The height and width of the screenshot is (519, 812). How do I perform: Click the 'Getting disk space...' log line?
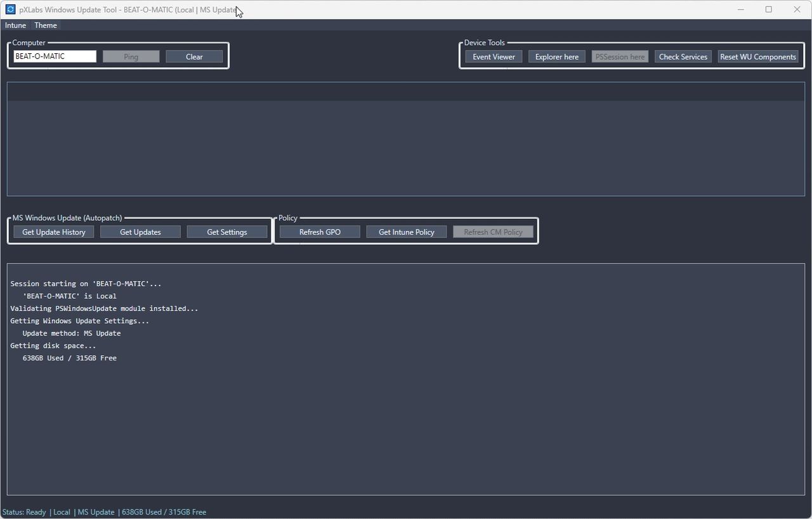(53, 346)
